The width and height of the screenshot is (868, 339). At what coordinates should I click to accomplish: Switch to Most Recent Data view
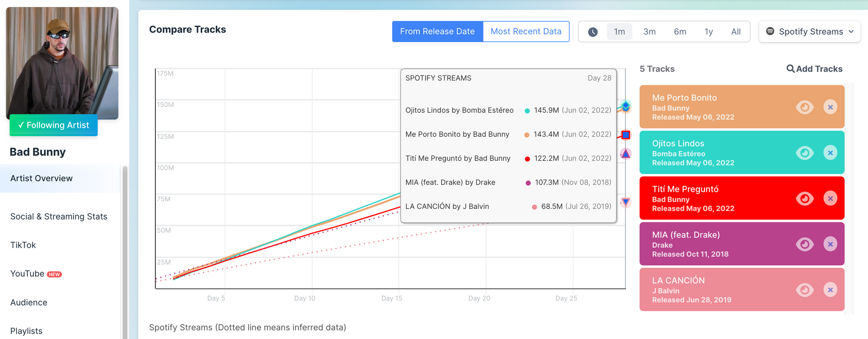click(x=526, y=32)
